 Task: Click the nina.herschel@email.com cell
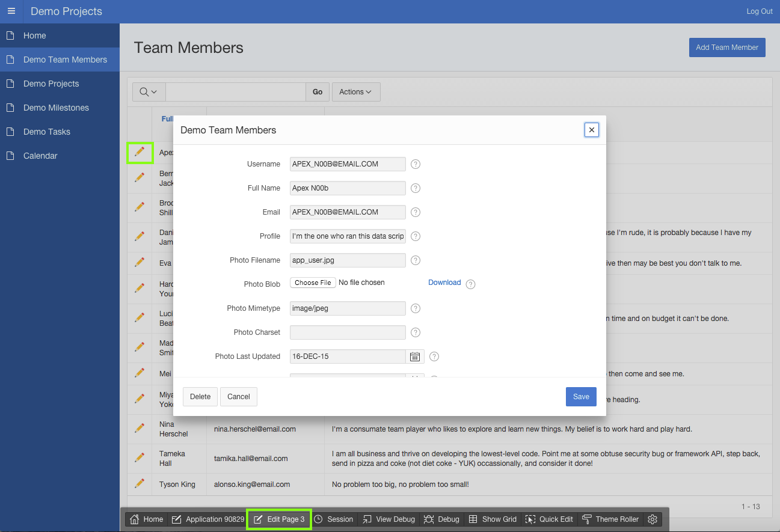point(255,429)
